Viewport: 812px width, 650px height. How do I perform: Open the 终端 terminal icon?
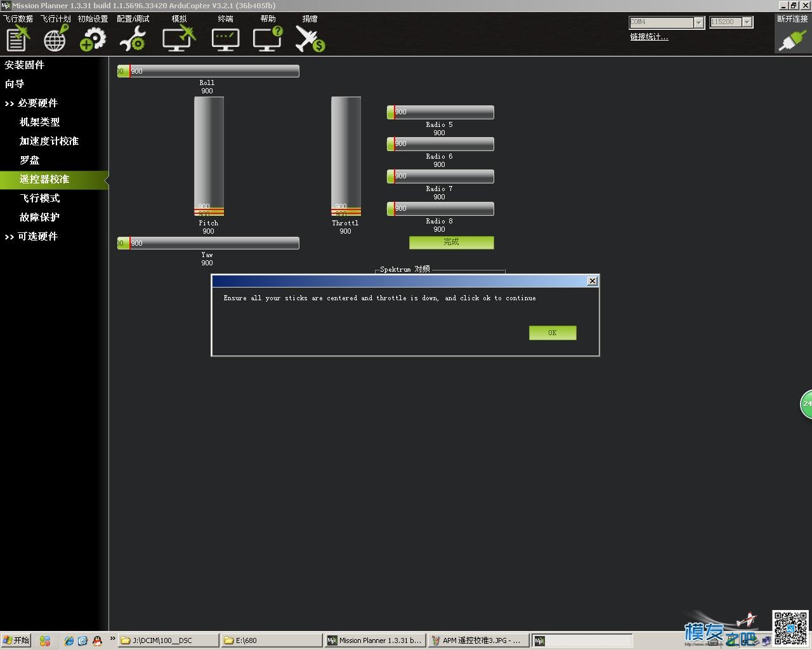225,38
